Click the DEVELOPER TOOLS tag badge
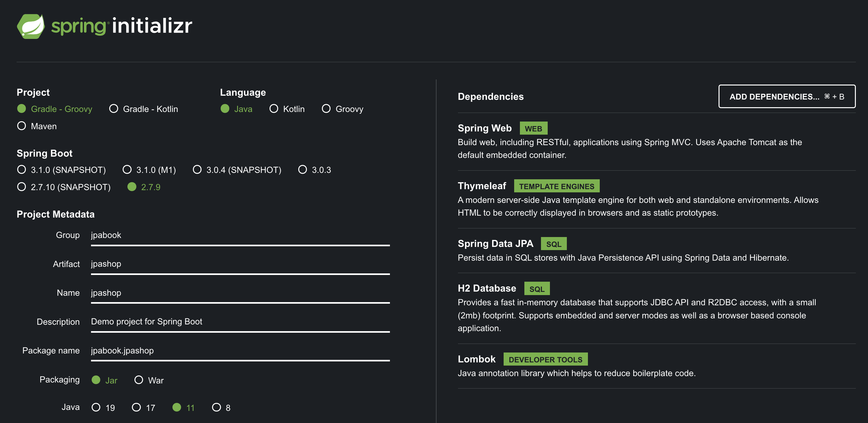Image resolution: width=868 pixels, height=423 pixels. (545, 359)
